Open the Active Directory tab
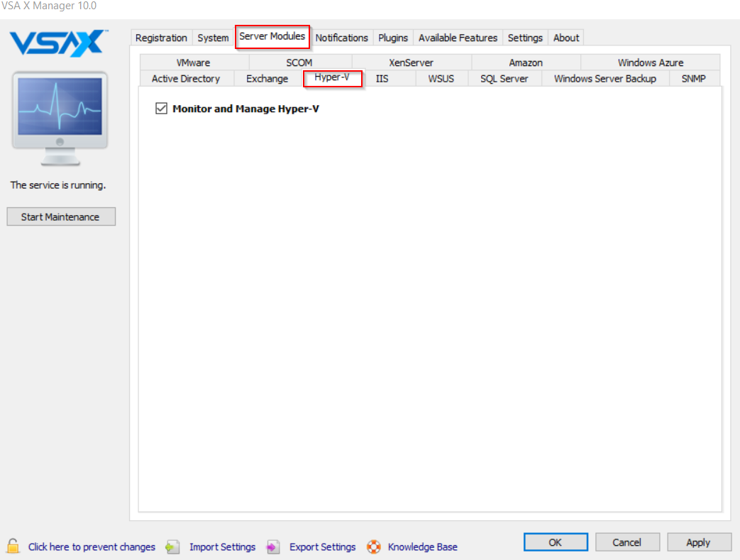This screenshot has width=740, height=560. 186,78
